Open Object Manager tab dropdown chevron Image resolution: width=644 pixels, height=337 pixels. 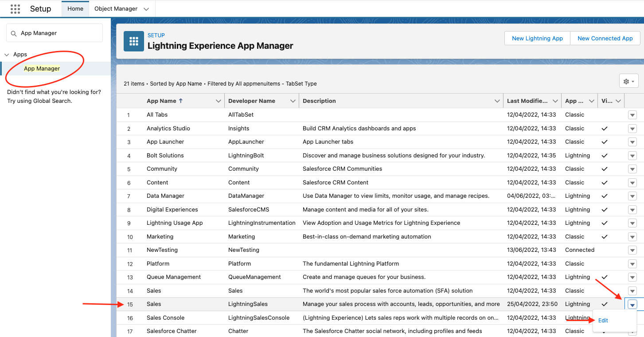[x=147, y=9]
